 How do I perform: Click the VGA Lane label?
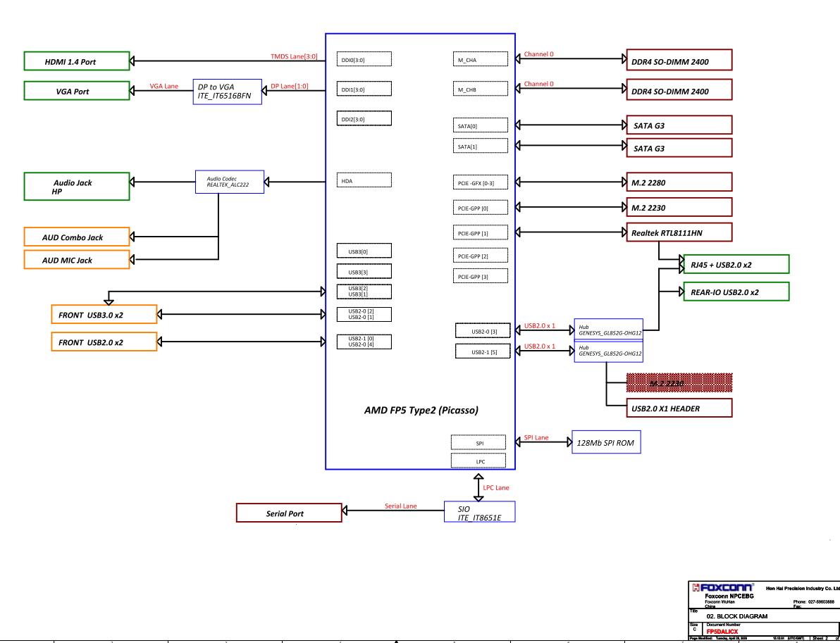164,86
